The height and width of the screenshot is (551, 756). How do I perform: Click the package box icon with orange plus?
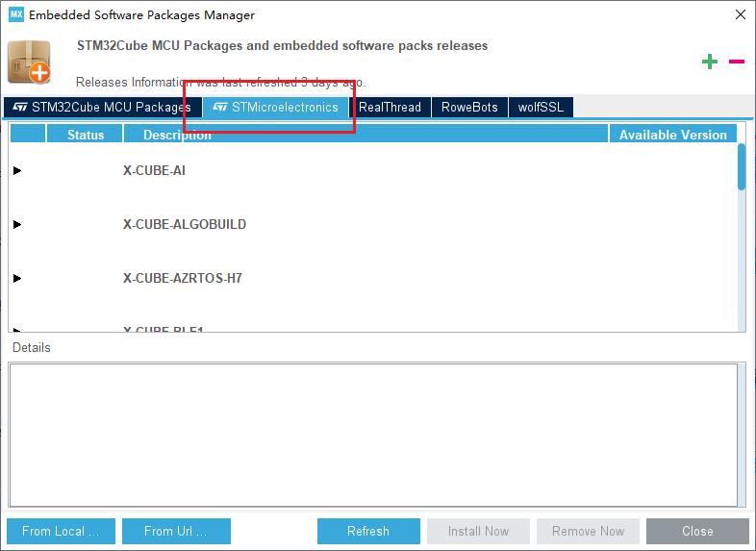[29, 63]
